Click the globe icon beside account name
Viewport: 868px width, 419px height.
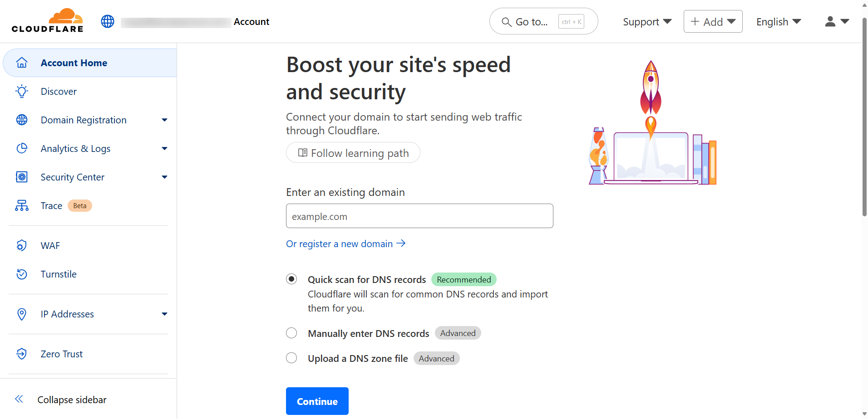[108, 21]
